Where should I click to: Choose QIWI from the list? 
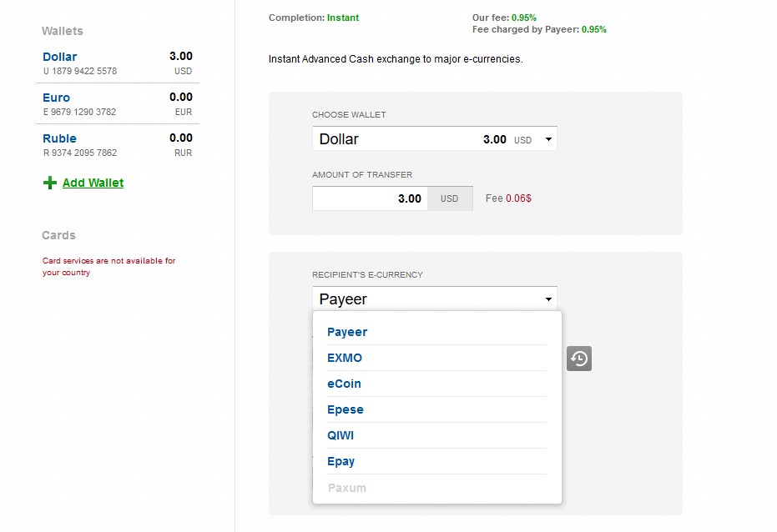341,435
